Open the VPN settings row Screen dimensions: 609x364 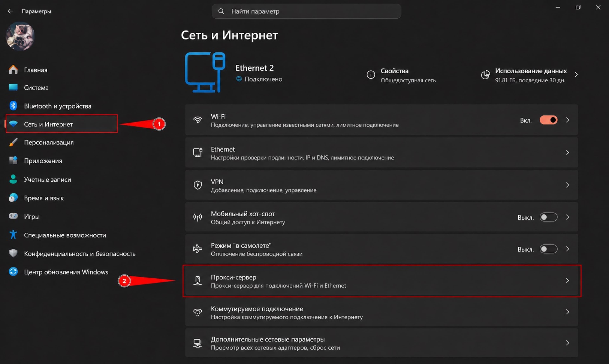[x=382, y=185]
